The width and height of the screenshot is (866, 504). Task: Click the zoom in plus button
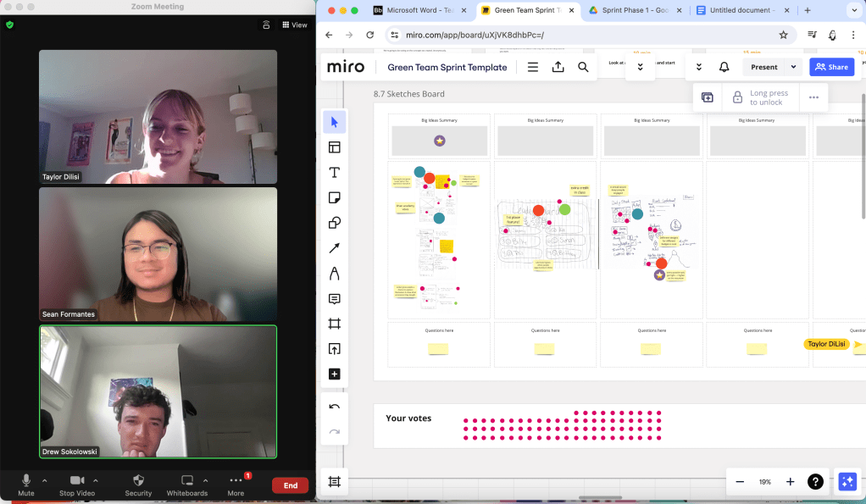[x=790, y=481]
